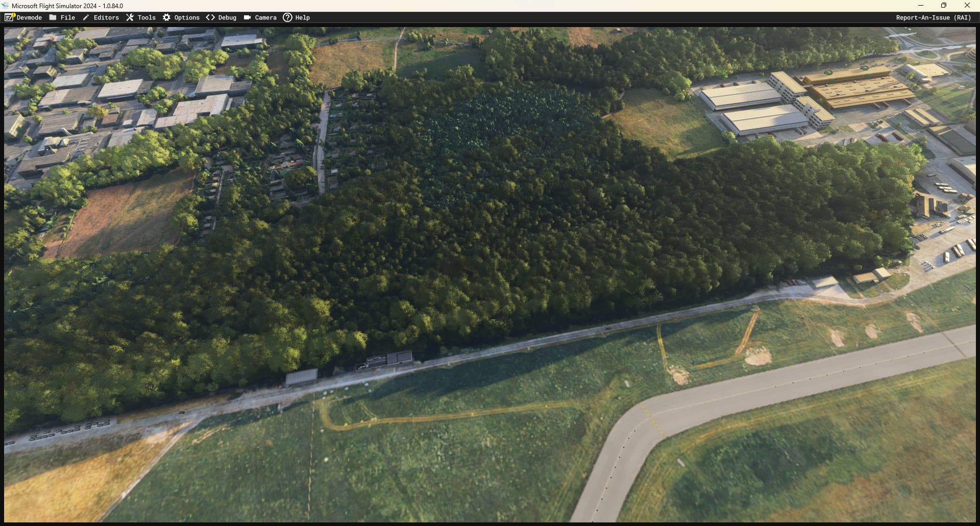Screen dimensions: 980x526
Task: Click the Flight Simulator title bar app icon
Action: pos(6,6)
